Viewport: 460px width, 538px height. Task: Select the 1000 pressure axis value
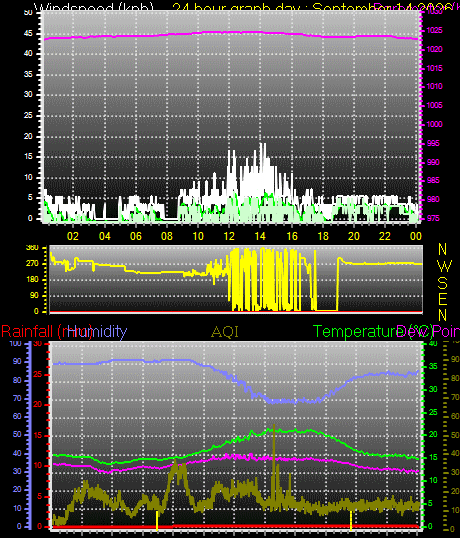(434, 124)
